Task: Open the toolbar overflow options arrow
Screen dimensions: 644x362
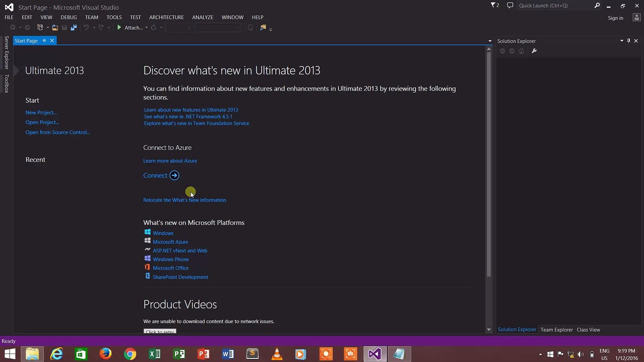Action: [x=271, y=29]
